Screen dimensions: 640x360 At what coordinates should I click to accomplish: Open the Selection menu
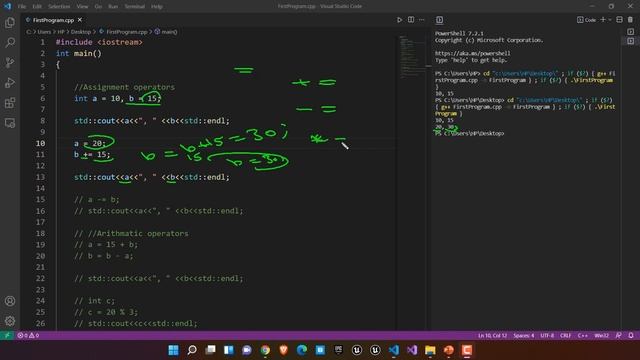[x=59, y=7]
